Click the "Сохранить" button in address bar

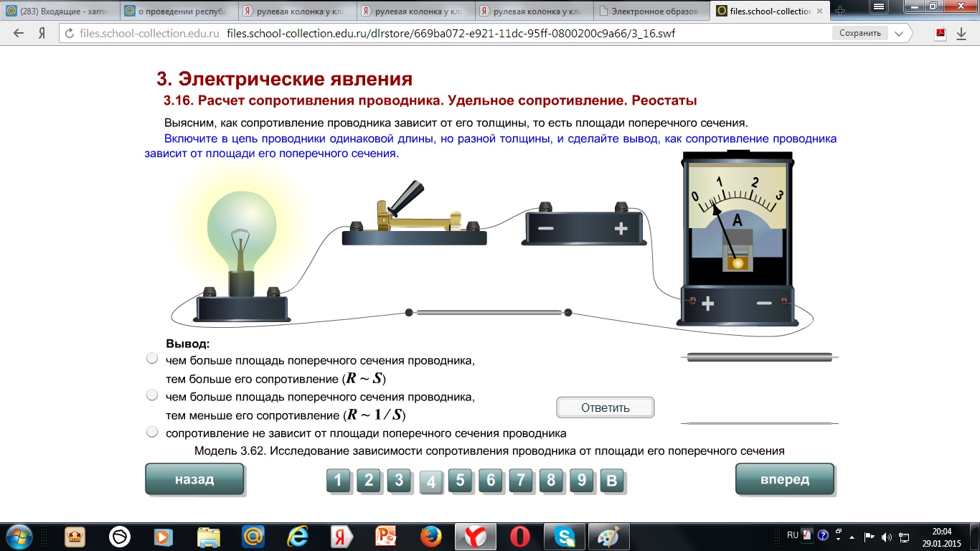coord(860,33)
